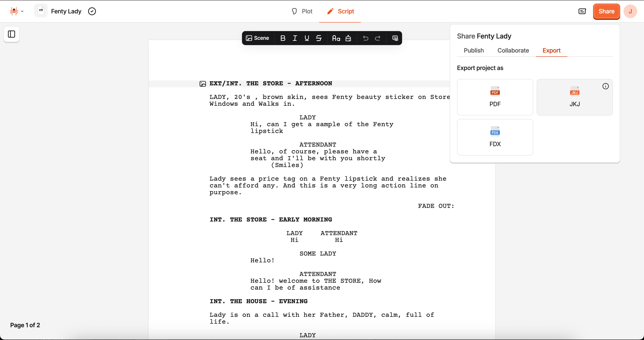Open the J user avatar menu
Viewport: 644px width, 340px height.
coord(630,11)
